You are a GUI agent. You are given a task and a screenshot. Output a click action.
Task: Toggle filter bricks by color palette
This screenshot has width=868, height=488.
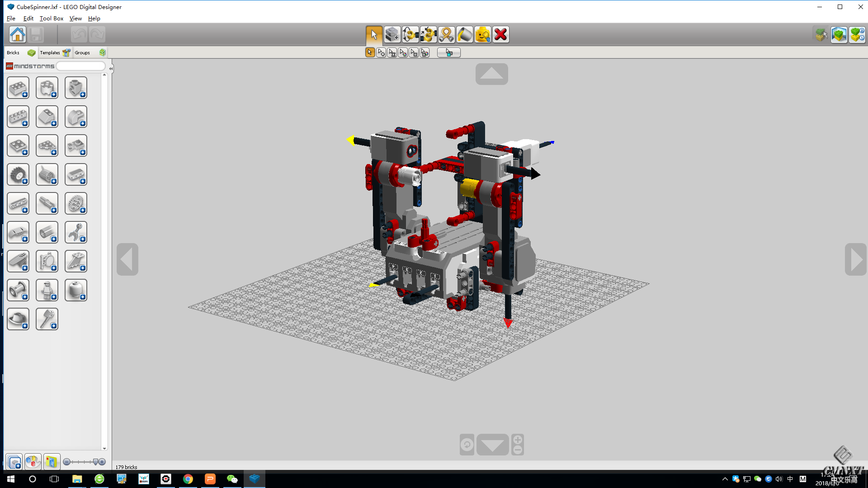click(33, 462)
